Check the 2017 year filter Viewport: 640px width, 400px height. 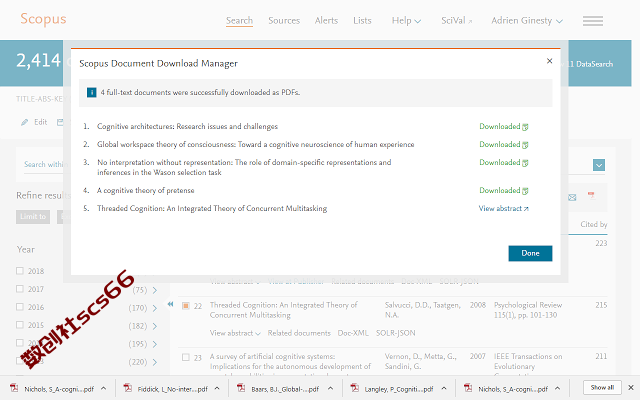click(20, 289)
